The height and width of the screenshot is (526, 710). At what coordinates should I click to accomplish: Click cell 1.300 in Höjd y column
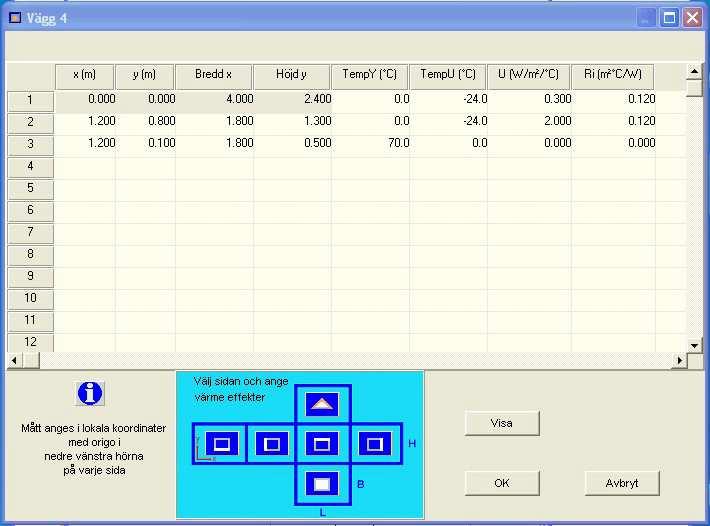pos(293,123)
